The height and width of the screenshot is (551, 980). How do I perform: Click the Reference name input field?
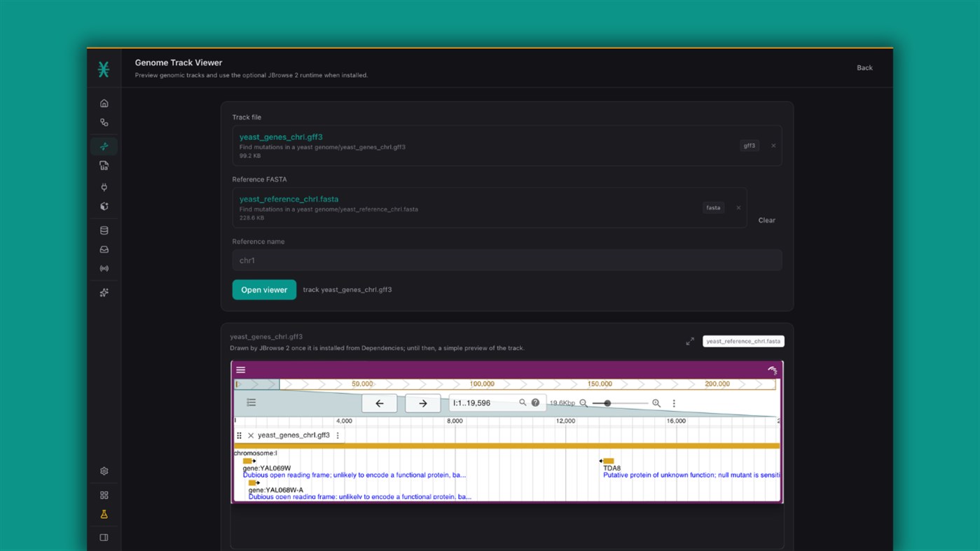tap(507, 260)
